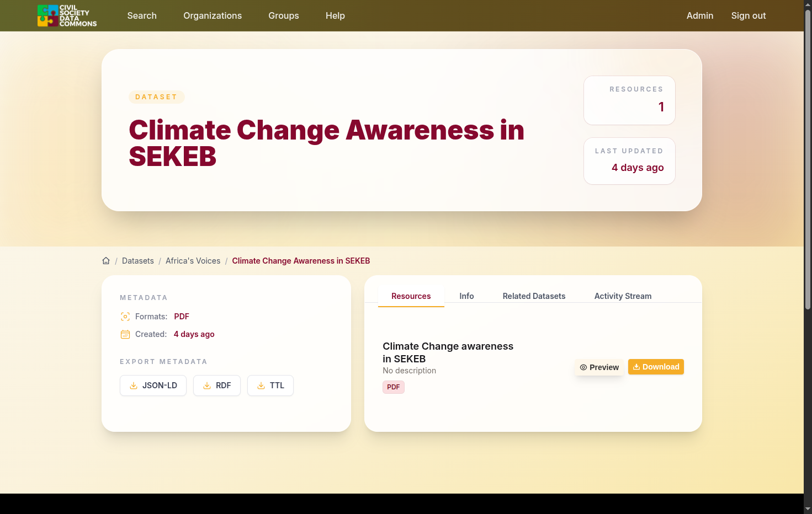Click the Resources count card
The width and height of the screenshot is (812, 514).
coord(629,100)
